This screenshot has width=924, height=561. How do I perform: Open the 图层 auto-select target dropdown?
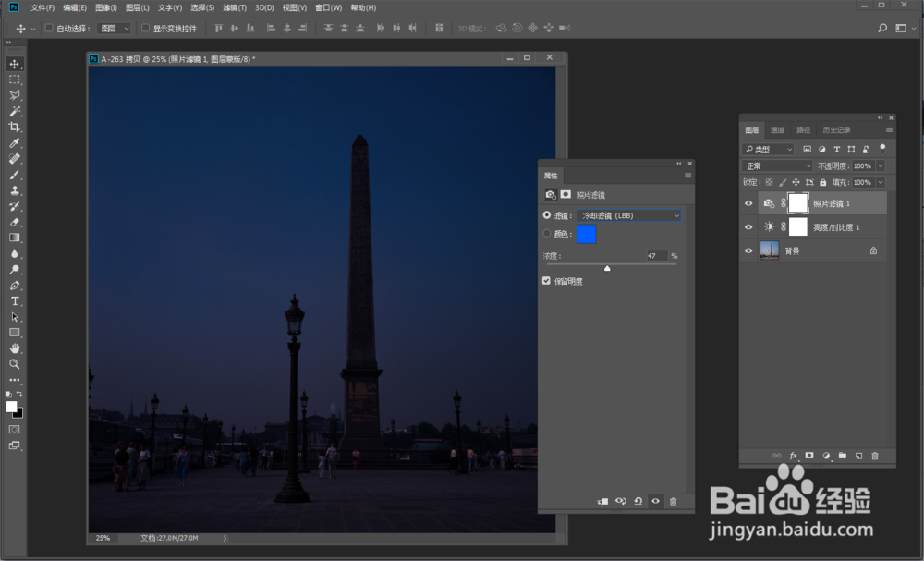click(114, 29)
